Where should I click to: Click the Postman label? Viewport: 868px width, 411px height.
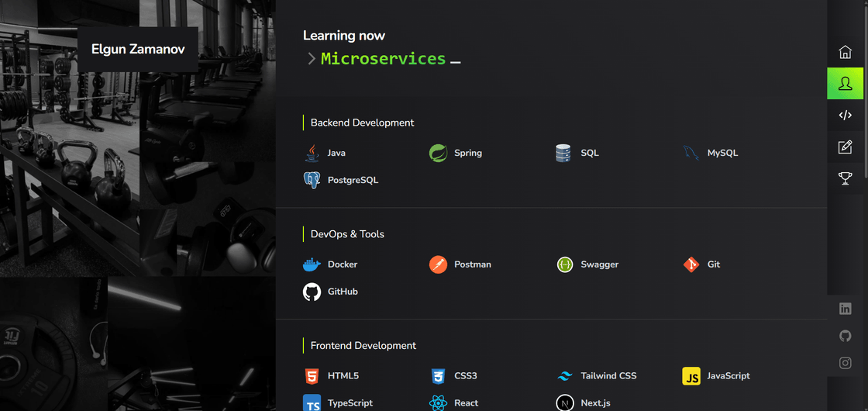pyautogui.click(x=473, y=264)
